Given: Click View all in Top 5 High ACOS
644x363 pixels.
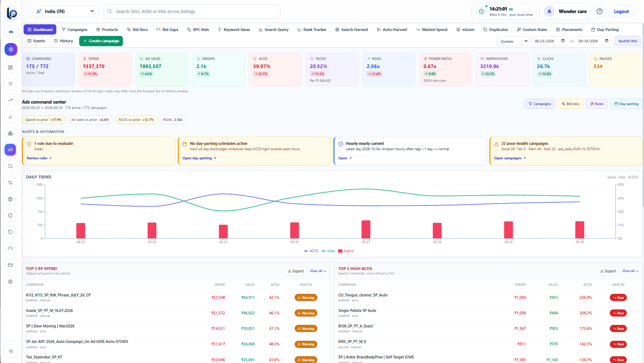Looking at the screenshot, I should [630, 271].
